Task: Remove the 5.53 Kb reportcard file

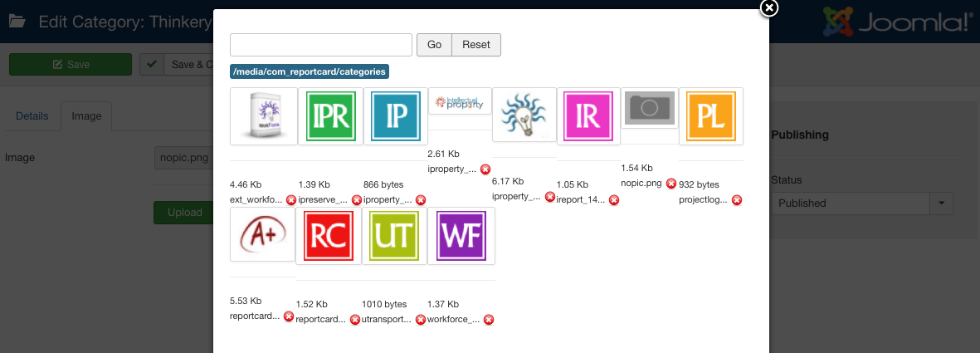Action: (x=289, y=316)
